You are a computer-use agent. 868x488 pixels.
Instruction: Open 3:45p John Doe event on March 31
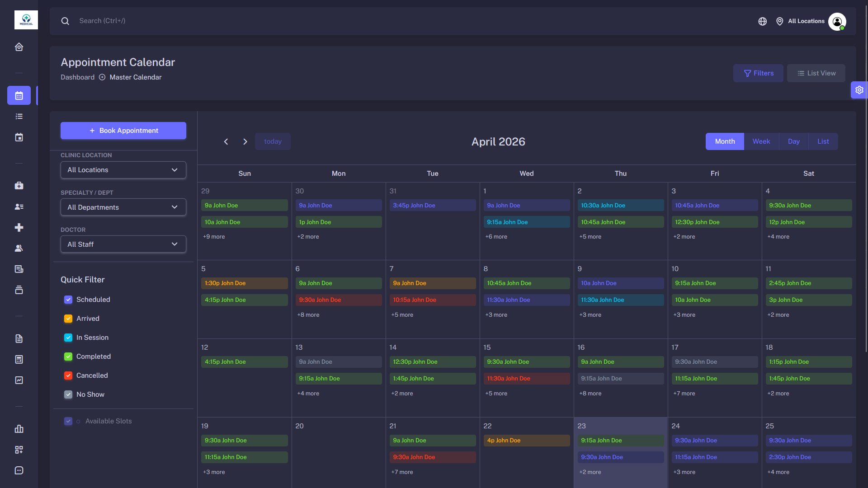[433, 206]
